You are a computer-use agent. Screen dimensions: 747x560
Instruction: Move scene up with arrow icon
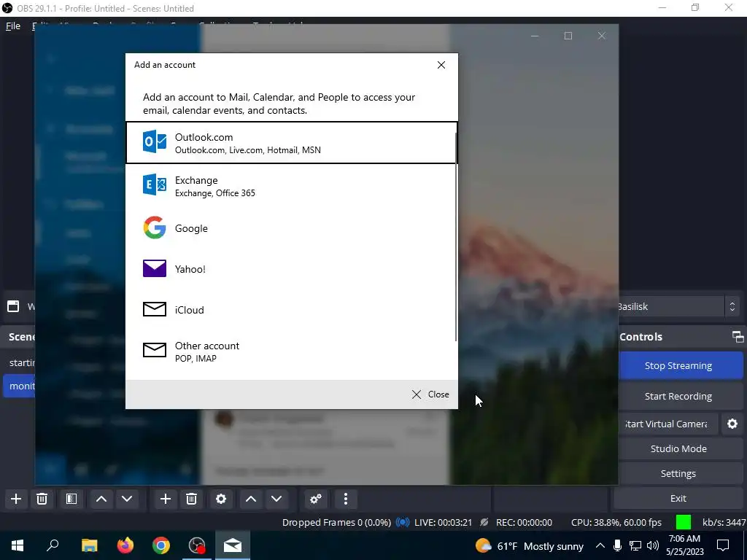pyautogui.click(x=101, y=499)
